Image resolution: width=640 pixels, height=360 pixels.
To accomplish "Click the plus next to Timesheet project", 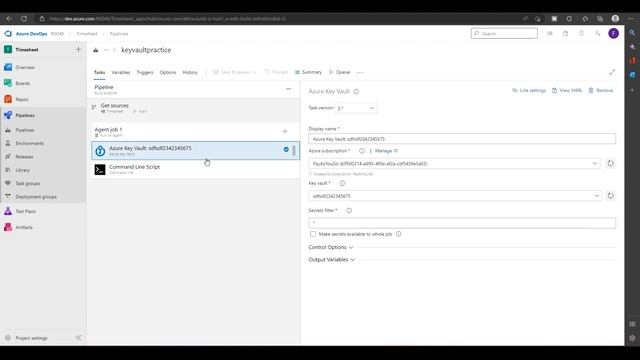I will point(78,49).
